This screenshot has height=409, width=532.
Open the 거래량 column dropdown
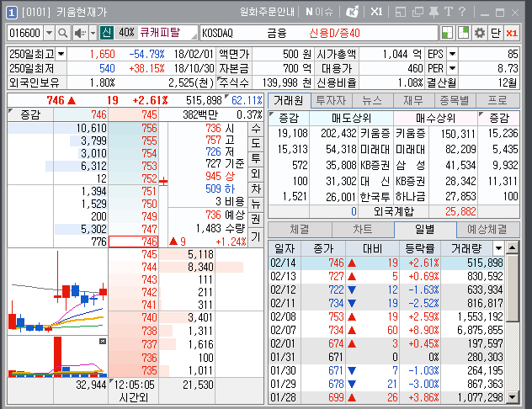[498, 248]
